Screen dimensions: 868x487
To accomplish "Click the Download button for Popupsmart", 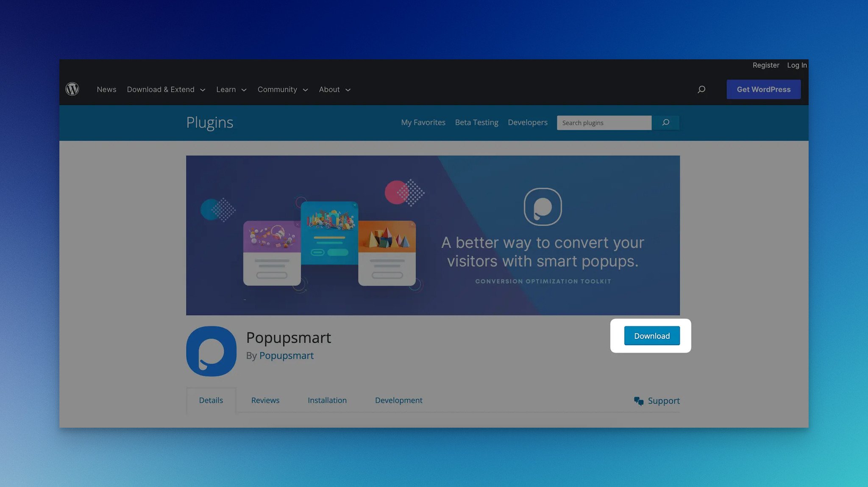I will 651,335.
